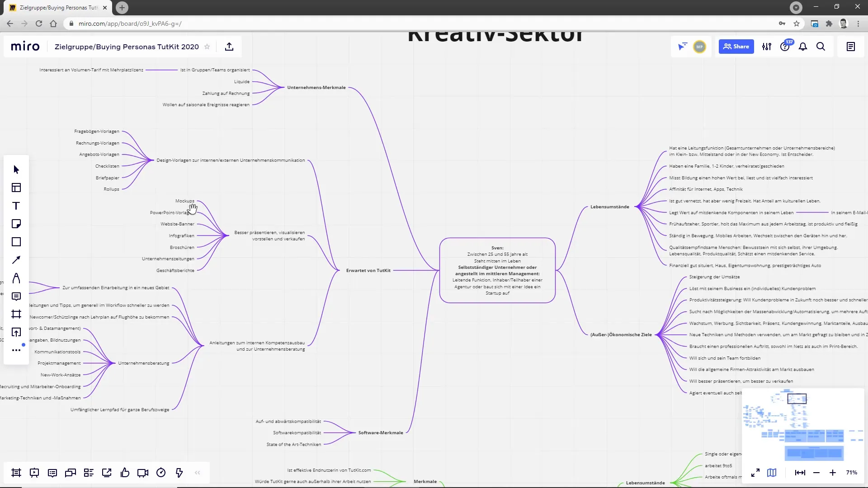Viewport: 868px width, 488px height.
Task: Select the Connection line arrow tool
Action: click(x=16, y=260)
